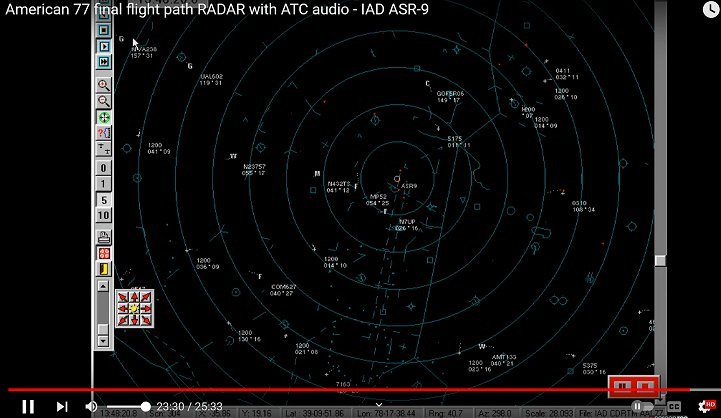
Task: Select the zoom out magnifier tool
Action: click(104, 101)
